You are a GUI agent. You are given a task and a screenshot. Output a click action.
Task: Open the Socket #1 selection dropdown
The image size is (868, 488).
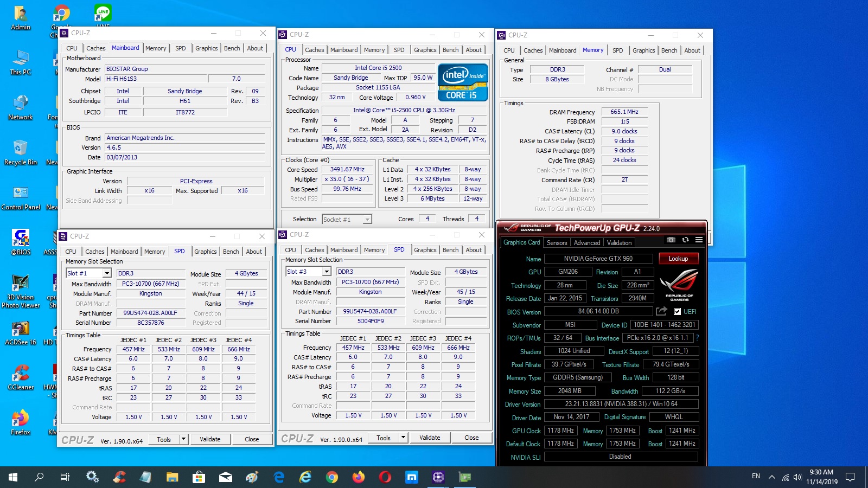click(367, 220)
